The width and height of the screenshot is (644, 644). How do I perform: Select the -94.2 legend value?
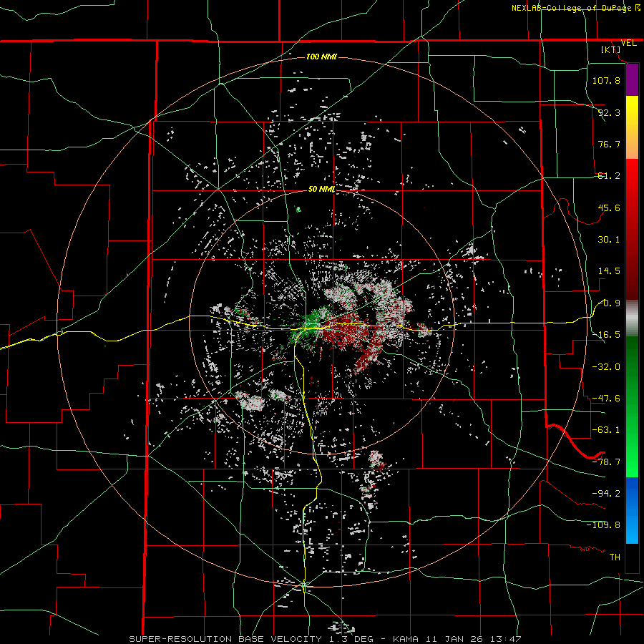click(x=606, y=493)
